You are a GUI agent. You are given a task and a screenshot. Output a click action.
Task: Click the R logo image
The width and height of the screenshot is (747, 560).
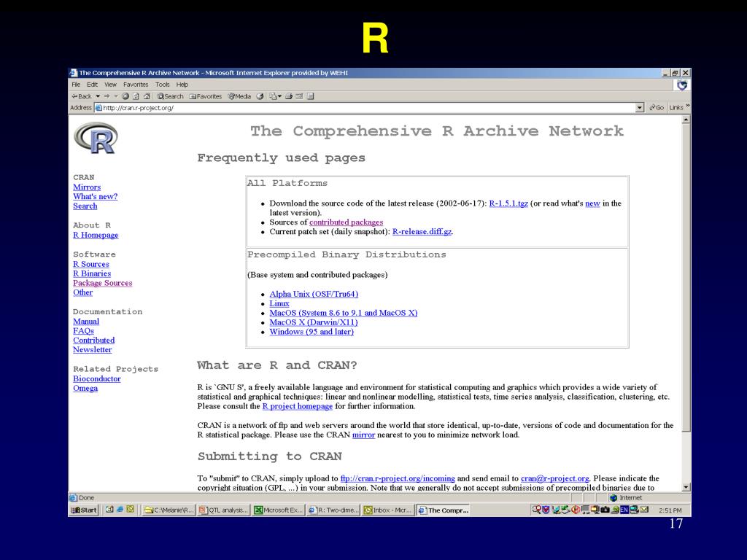pyautogui.click(x=96, y=138)
